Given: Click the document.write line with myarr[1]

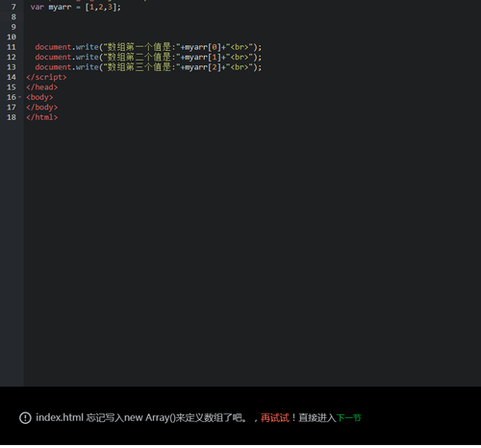Looking at the screenshot, I should (x=148, y=57).
